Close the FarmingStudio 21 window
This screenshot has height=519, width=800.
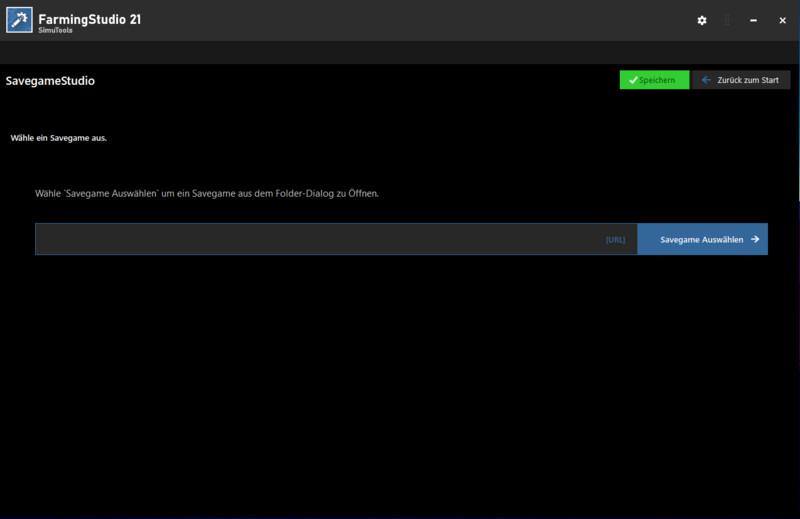click(782, 20)
